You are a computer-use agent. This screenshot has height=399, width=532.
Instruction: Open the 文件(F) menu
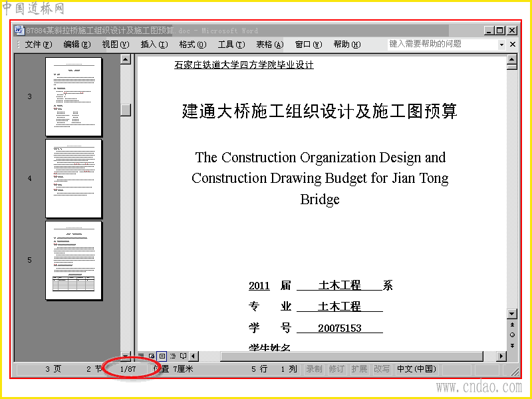[39, 45]
